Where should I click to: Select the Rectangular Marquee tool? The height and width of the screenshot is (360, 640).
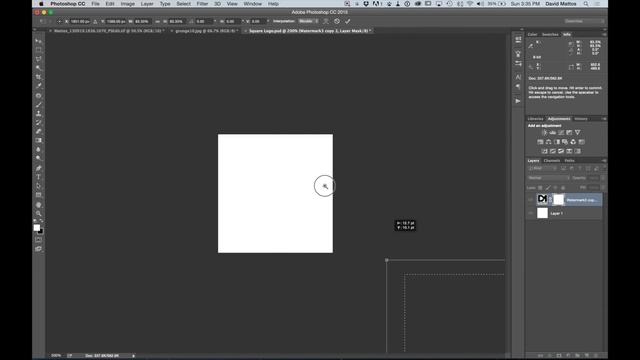[x=38, y=50]
